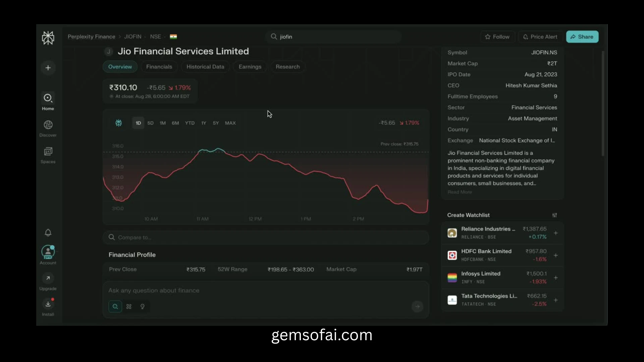Select the India flag icon in the breadcrumb
Image resolution: width=644 pixels, height=362 pixels.
click(x=173, y=37)
